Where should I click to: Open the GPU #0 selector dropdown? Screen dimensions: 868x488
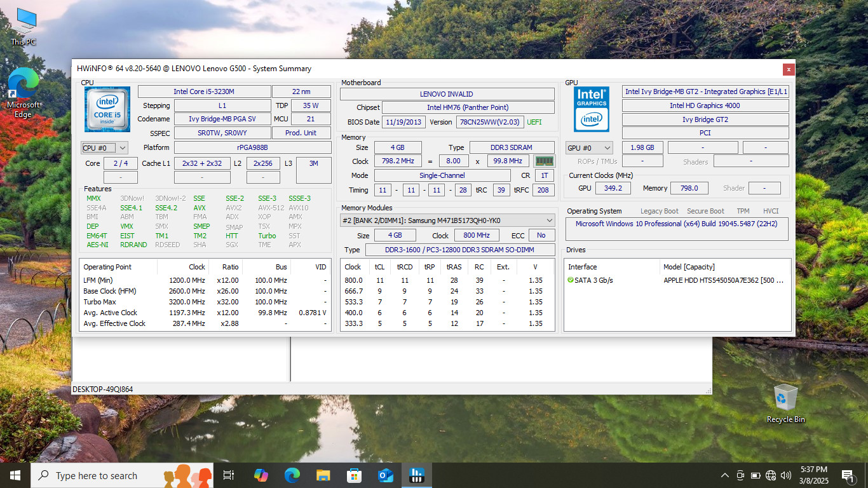(x=590, y=147)
